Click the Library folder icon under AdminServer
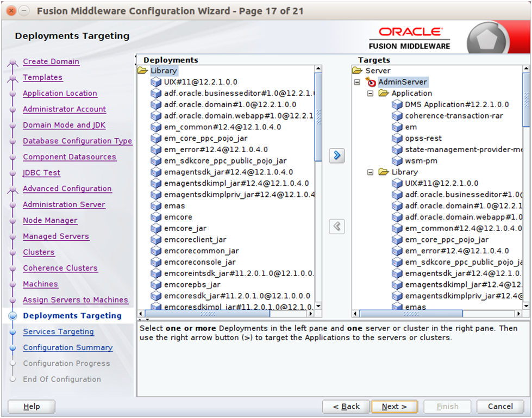 click(384, 172)
